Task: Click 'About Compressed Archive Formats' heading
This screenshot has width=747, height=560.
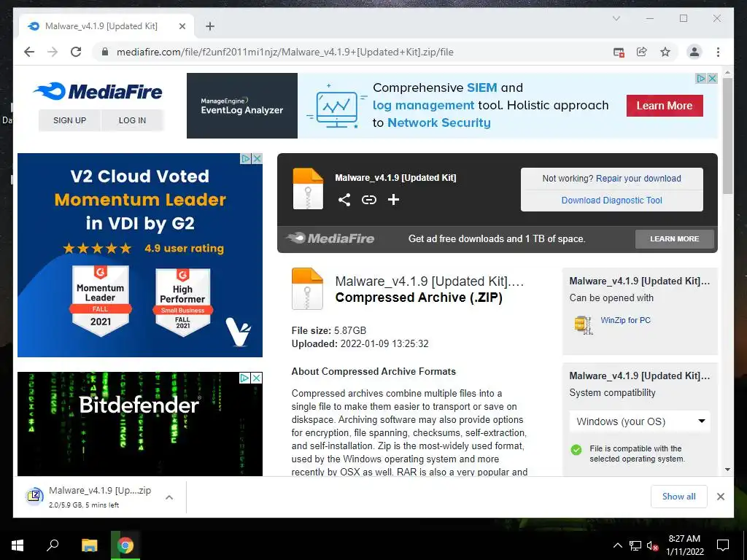Action: 373,371
